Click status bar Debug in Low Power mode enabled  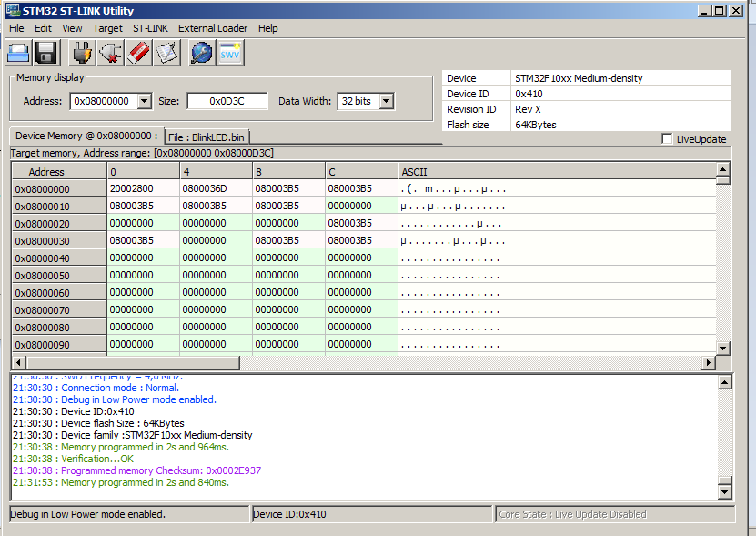(129, 514)
